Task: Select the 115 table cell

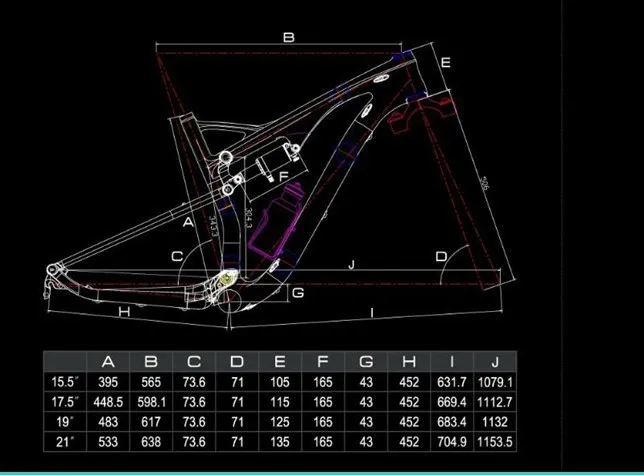Action: (x=280, y=402)
